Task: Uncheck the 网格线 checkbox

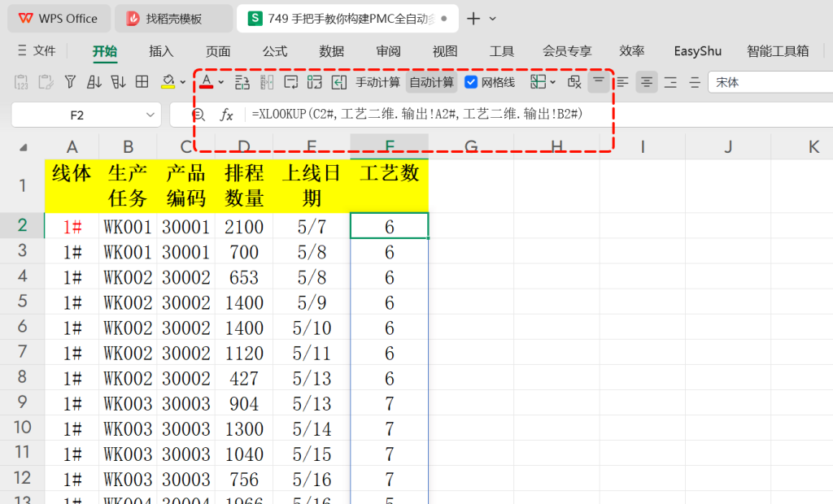Action: [471, 82]
